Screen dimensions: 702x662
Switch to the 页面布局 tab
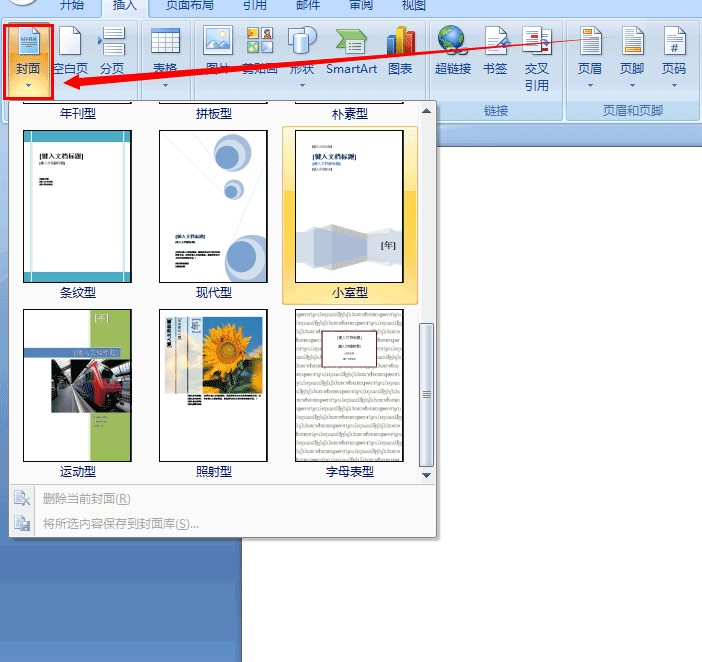(191, 6)
